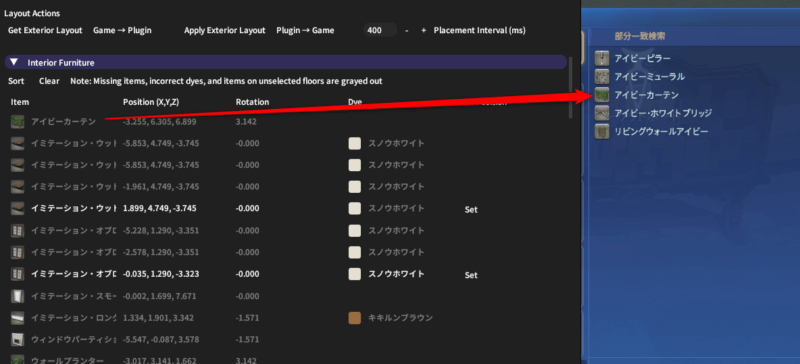Decrease placement interval with the minus button

tap(407, 30)
